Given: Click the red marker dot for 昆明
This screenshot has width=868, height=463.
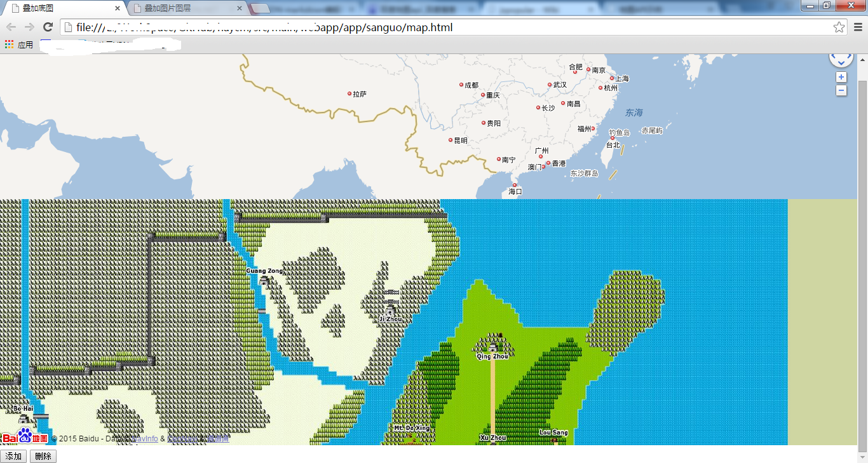Looking at the screenshot, I should tap(451, 140).
